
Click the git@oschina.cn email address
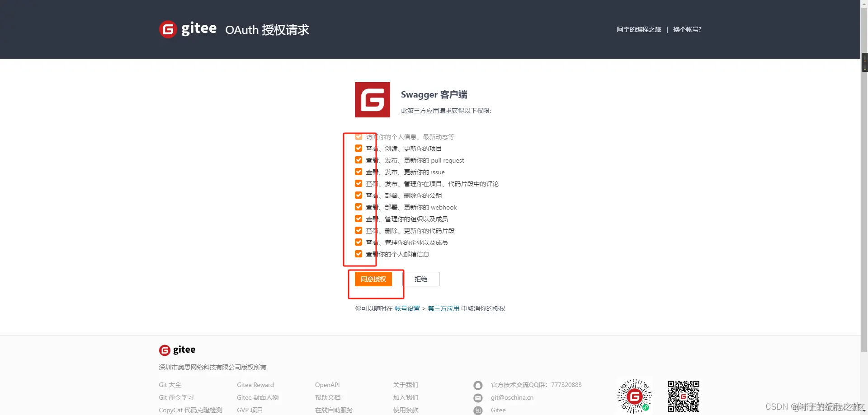pyautogui.click(x=512, y=397)
